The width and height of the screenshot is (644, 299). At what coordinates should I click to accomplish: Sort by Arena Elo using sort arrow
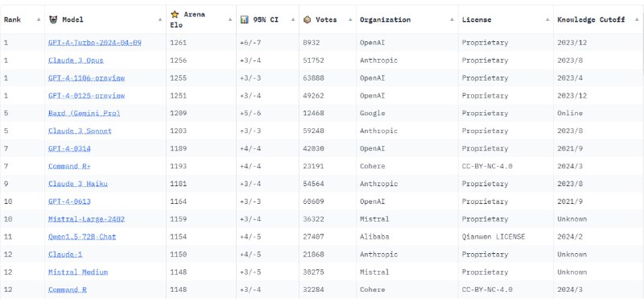pos(230,19)
